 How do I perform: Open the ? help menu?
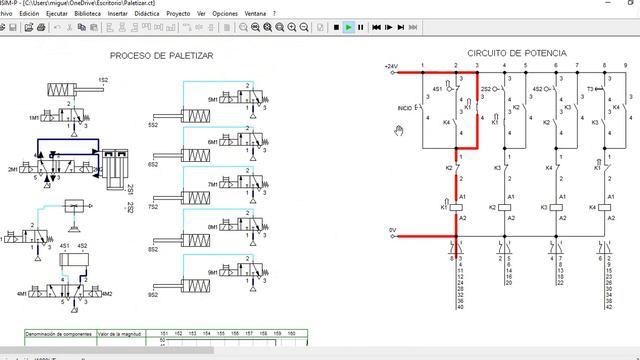point(274,13)
